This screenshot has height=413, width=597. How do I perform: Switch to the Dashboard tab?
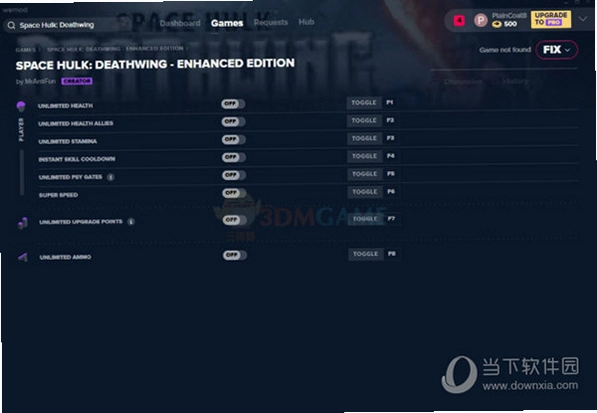point(180,23)
